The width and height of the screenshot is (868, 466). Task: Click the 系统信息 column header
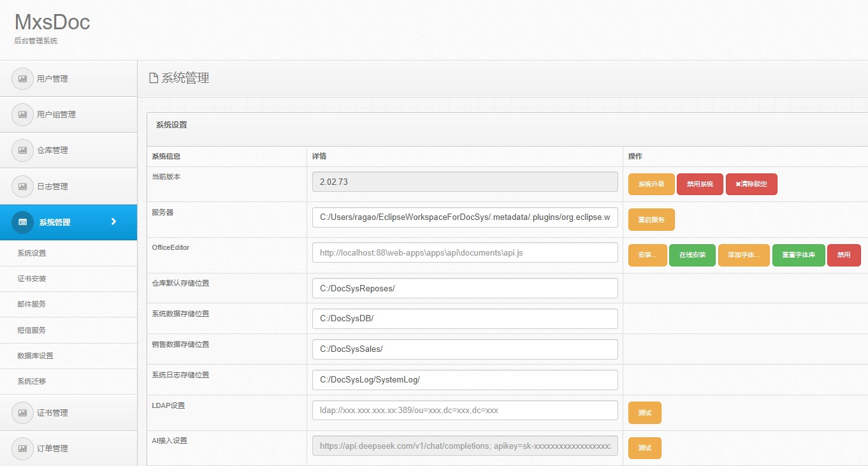coord(166,156)
